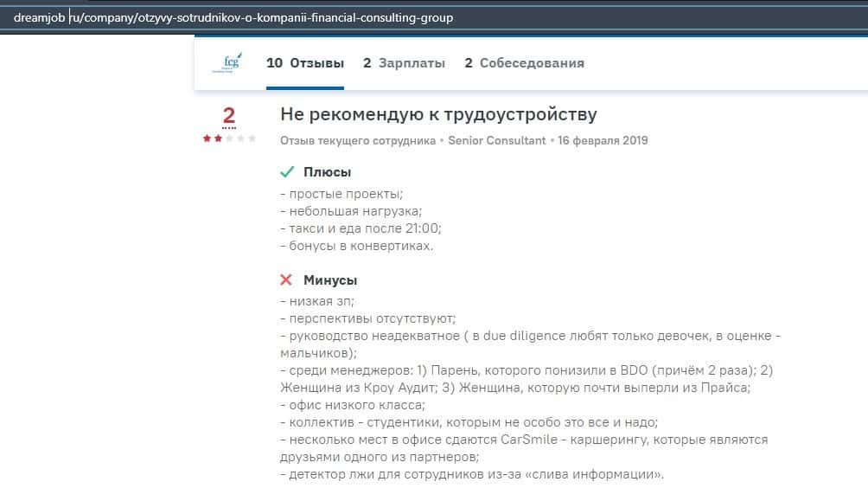Click text Отзыв текущего сотрудника
Screen dimensions: 868x501
[358, 141]
